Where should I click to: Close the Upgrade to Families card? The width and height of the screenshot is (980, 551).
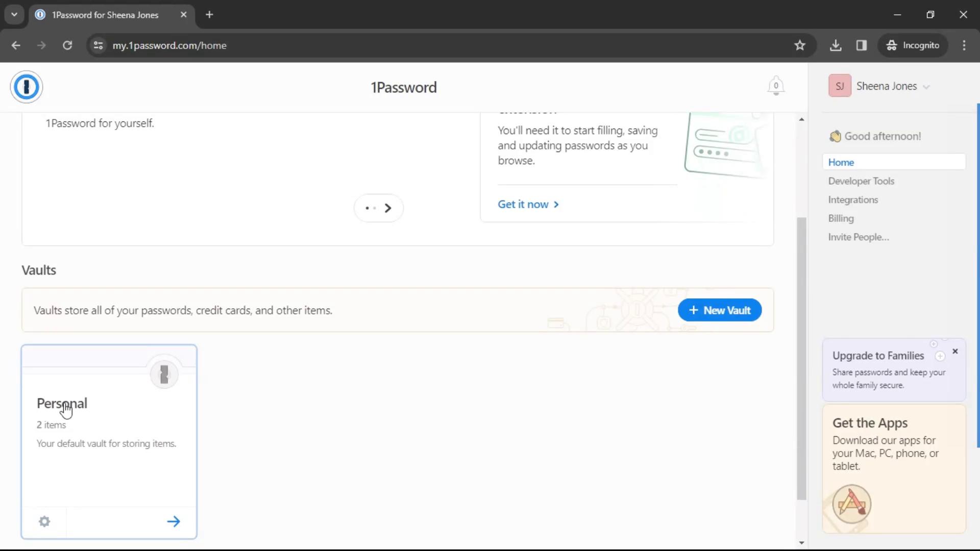(955, 352)
